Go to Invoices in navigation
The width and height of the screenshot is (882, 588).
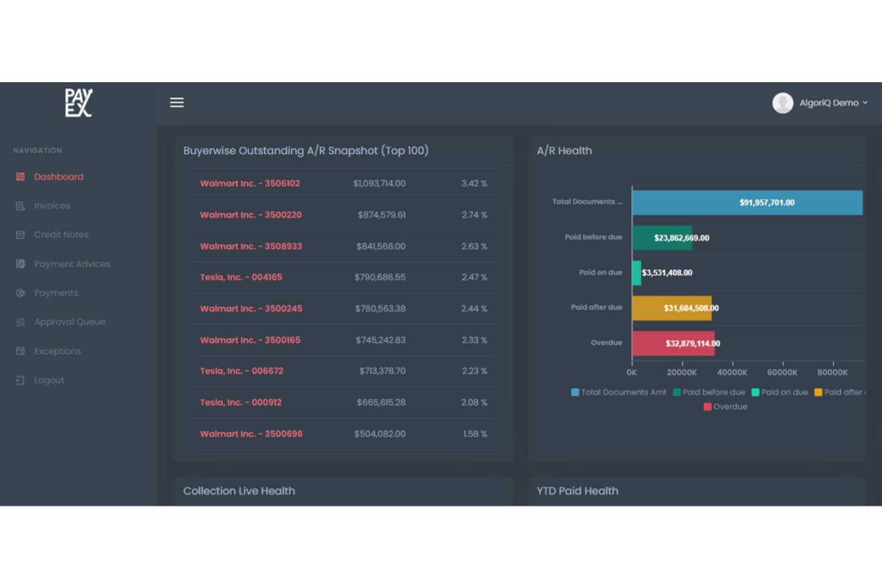[x=52, y=206]
